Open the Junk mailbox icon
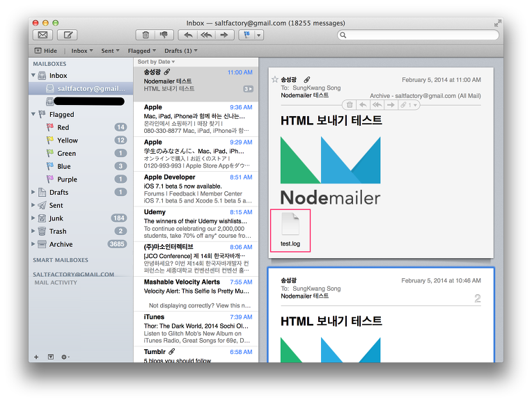This screenshot has width=532, height=402. pyautogui.click(x=42, y=218)
